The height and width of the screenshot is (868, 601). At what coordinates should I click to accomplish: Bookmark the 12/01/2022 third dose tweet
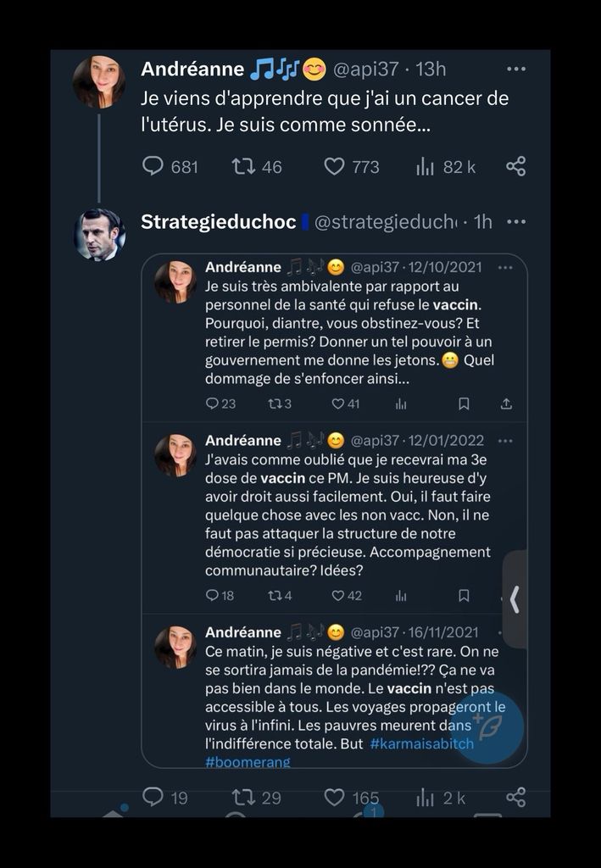(464, 595)
